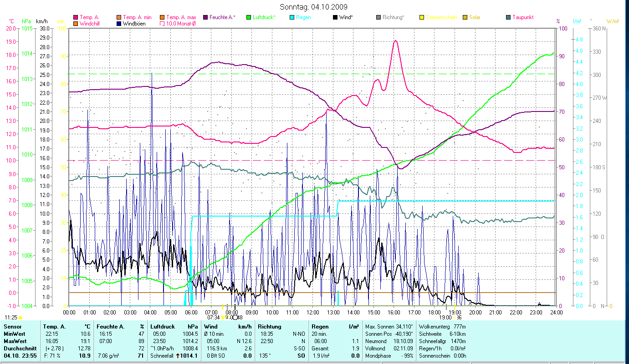Click the Taupunkt teal legend square
Image resolution: width=629 pixels, height=364 pixels.
(508, 18)
